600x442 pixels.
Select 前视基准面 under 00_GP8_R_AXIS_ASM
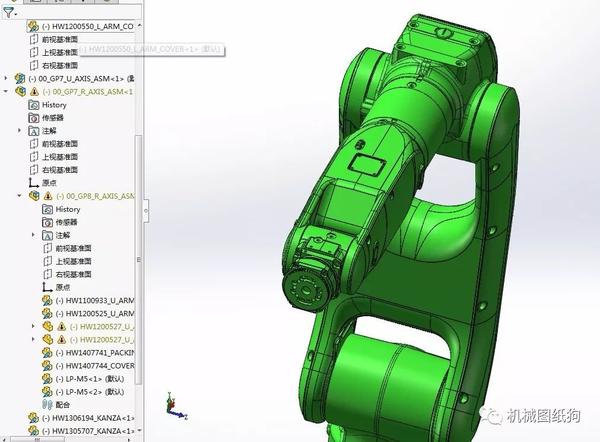click(73, 248)
